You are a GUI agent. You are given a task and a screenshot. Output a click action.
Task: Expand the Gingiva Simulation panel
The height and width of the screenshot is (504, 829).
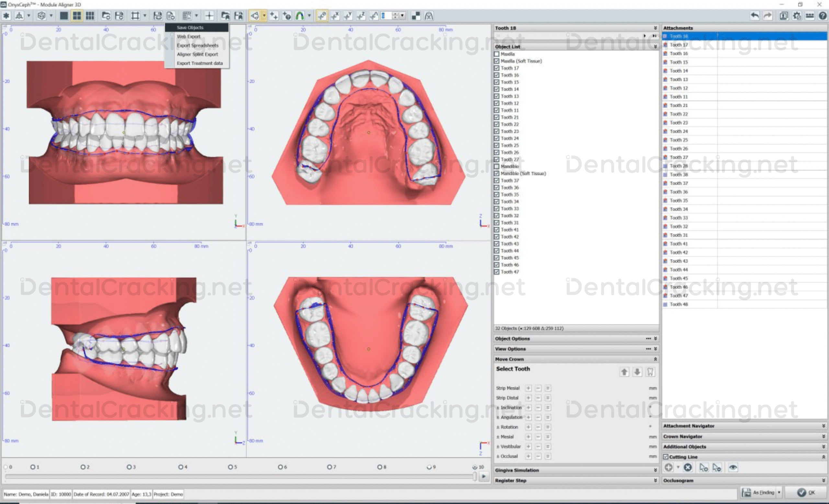[x=655, y=470]
